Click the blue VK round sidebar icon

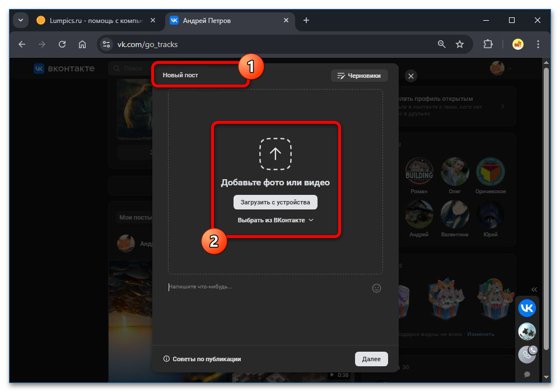pyautogui.click(x=527, y=308)
